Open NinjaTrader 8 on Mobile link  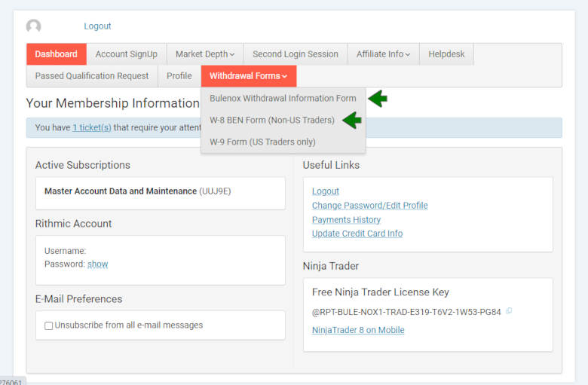(x=358, y=330)
